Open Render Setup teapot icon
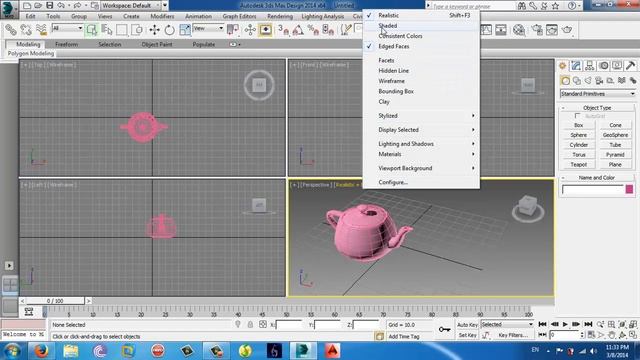The width and height of the screenshot is (640, 360). 537,30
